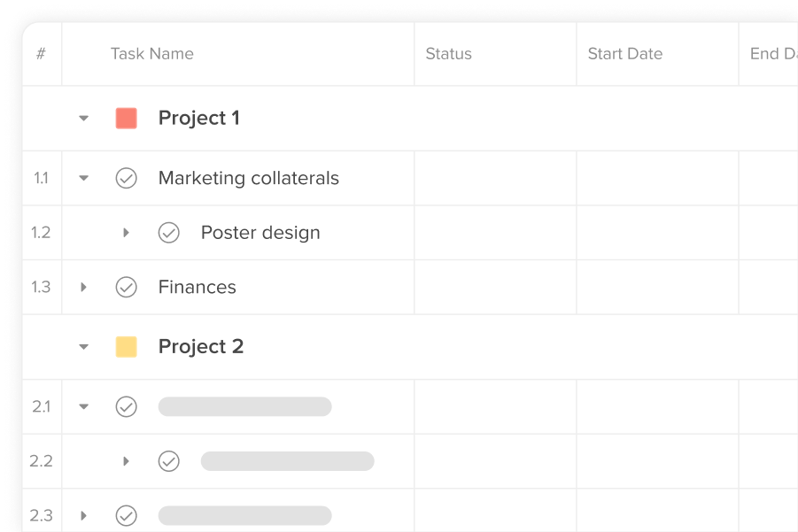Open Start Date cell for Finances
798x532 pixels.
coord(657,287)
